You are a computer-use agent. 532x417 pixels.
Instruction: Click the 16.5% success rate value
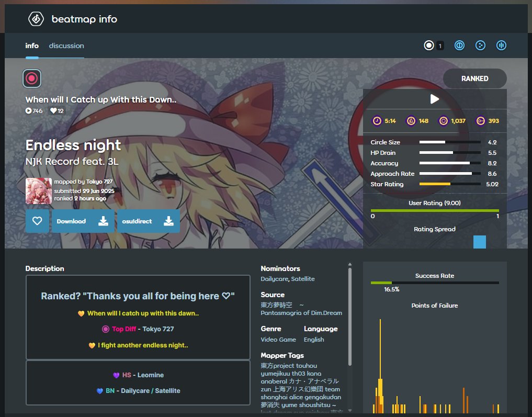pos(391,289)
